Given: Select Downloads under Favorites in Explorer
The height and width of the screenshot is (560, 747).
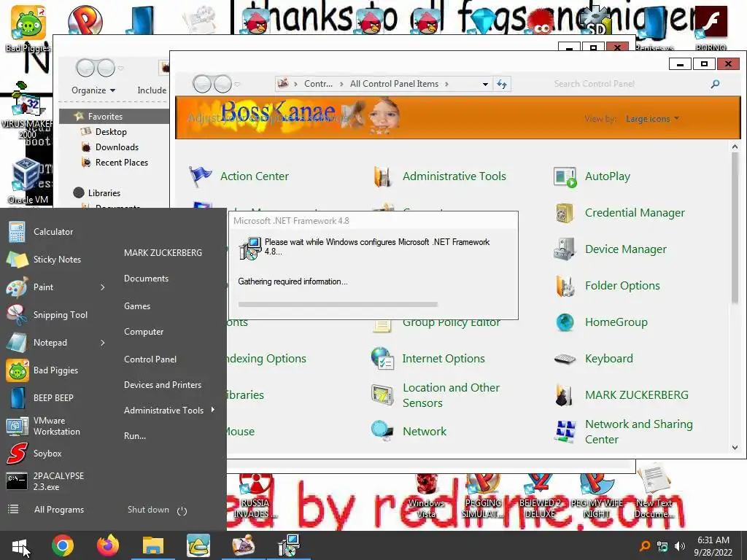Looking at the screenshot, I should (117, 147).
